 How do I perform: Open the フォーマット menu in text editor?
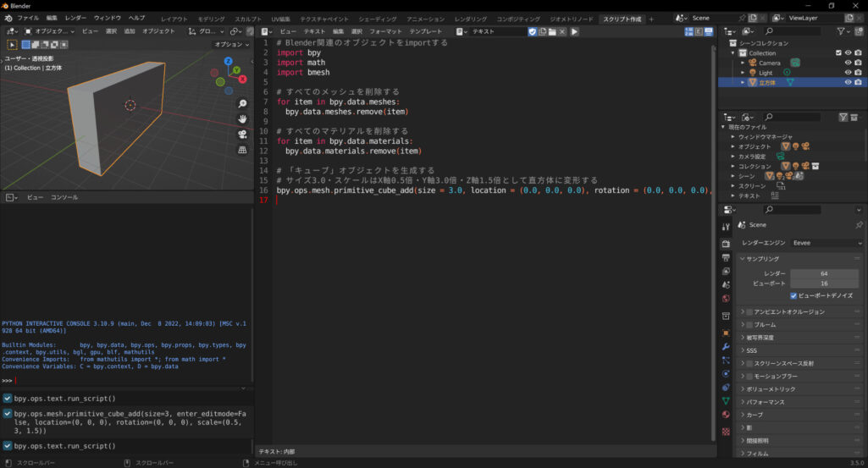[385, 31]
